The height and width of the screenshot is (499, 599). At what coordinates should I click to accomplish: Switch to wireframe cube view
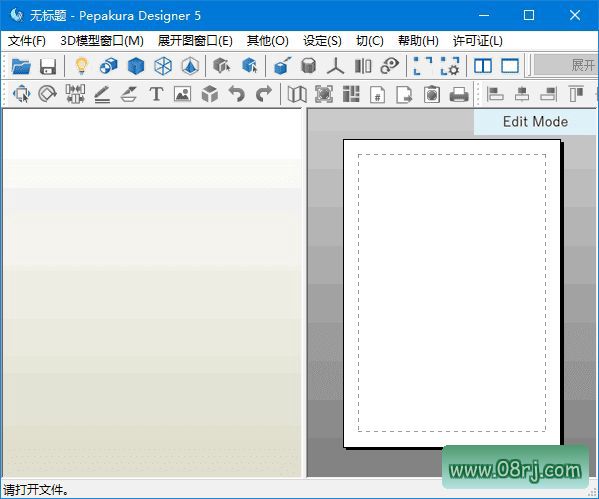(163, 66)
